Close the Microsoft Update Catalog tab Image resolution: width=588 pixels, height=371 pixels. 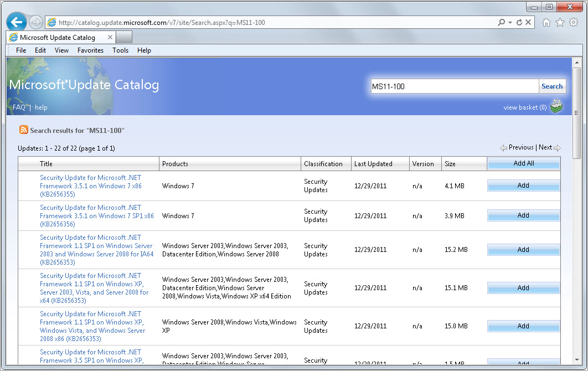tap(110, 37)
